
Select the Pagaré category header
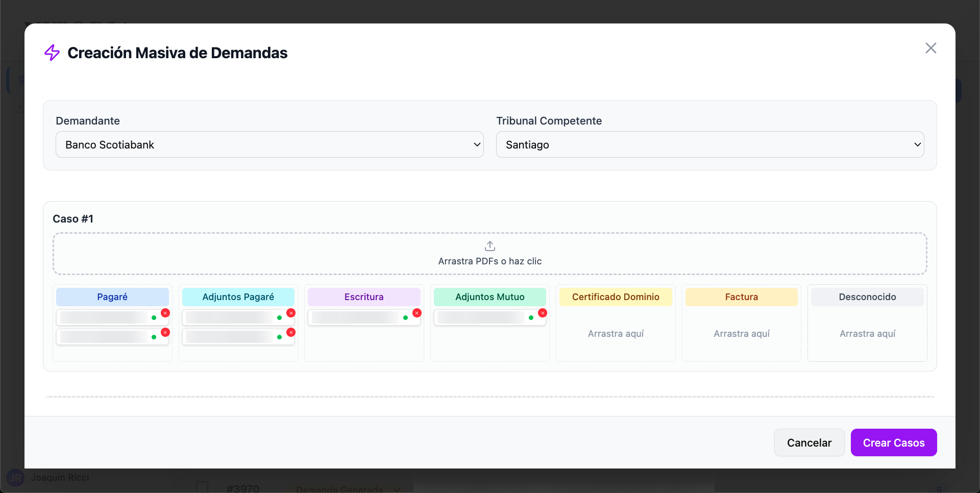(112, 297)
